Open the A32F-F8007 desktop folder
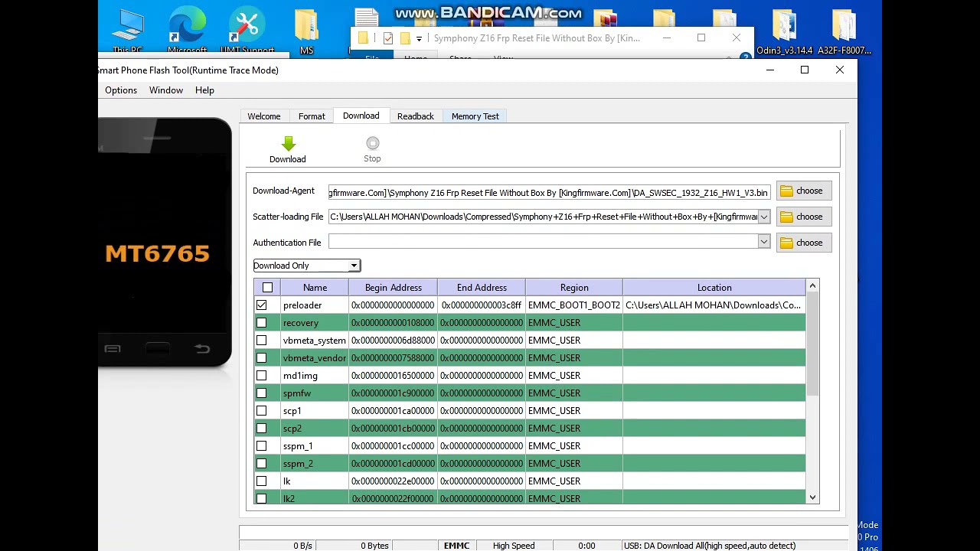This screenshot has height=551, width=980. 844,31
